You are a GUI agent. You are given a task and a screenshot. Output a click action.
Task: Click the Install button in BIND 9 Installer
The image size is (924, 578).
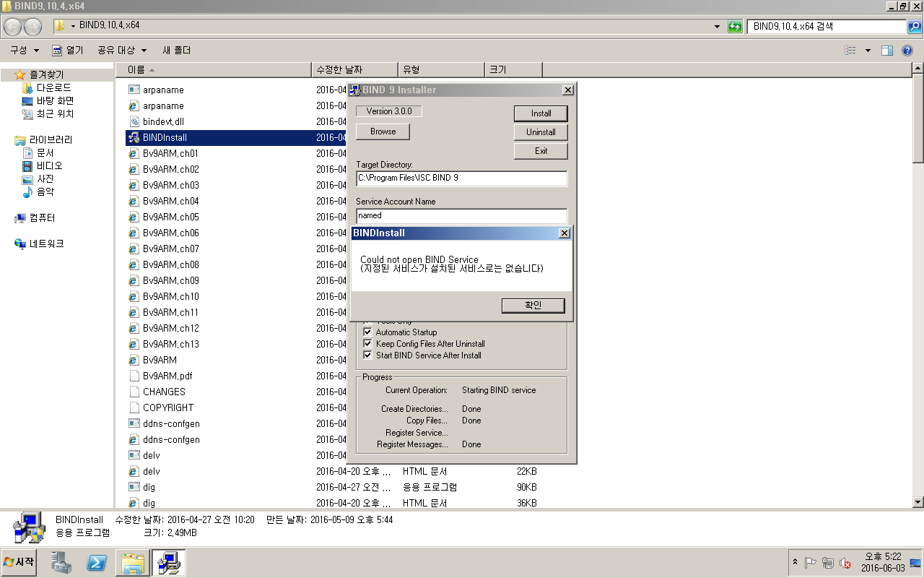point(541,113)
